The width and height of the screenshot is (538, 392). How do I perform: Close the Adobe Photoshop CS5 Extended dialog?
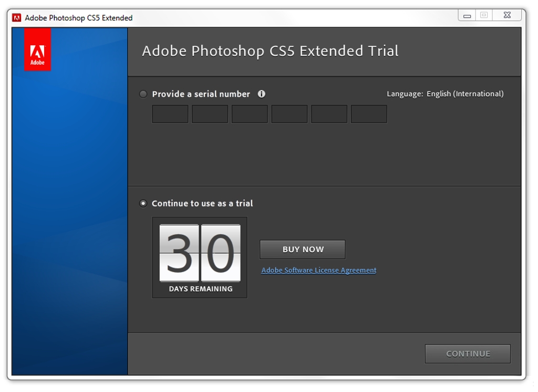pyautogui.click(x=507, y=15)
